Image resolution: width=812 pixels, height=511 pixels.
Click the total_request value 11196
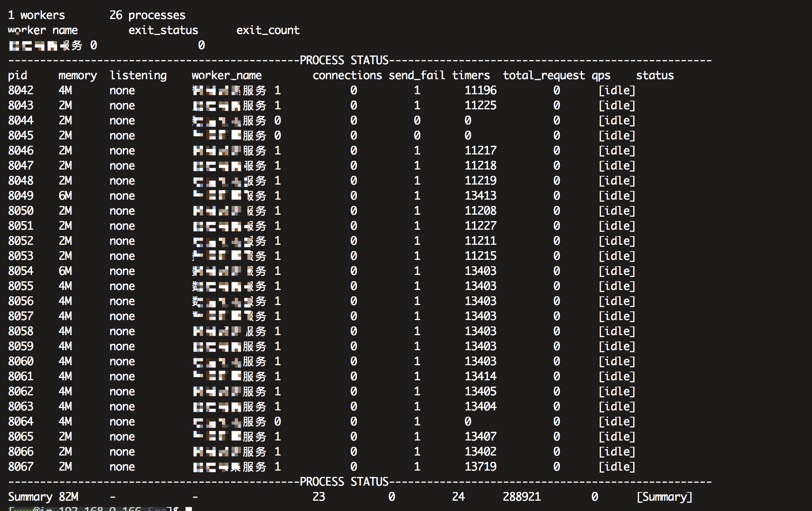pyautogui.click(x=481, y=90)
